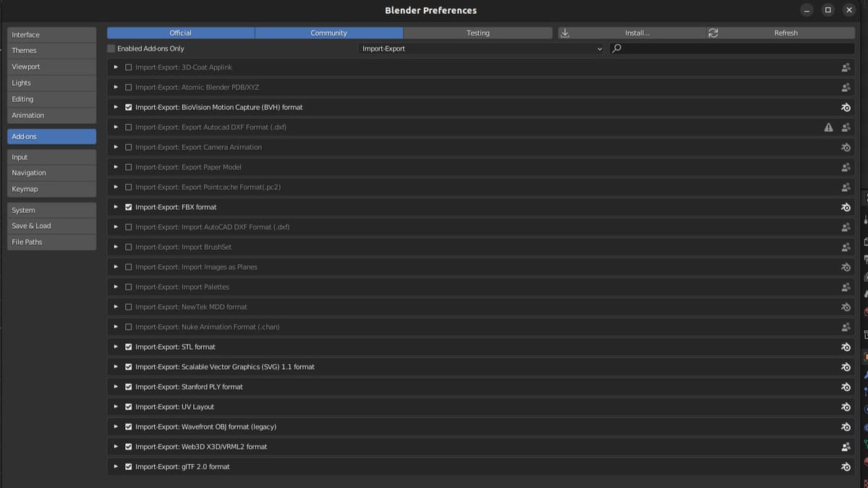This screenshot has height=488, width=868.
Task: Disable the glTF 2.0 format add-on
Action: click(129, 467)
